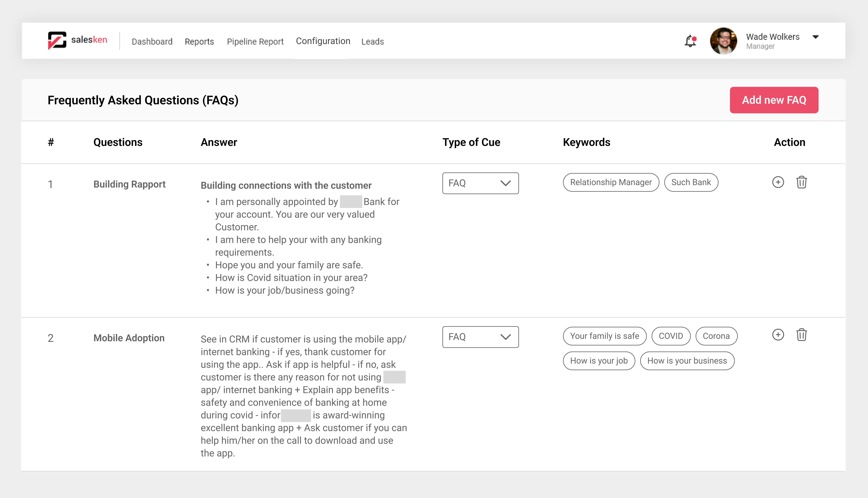
Task: Click Wade Wolkers profile avatar
Action: (723, 41)
